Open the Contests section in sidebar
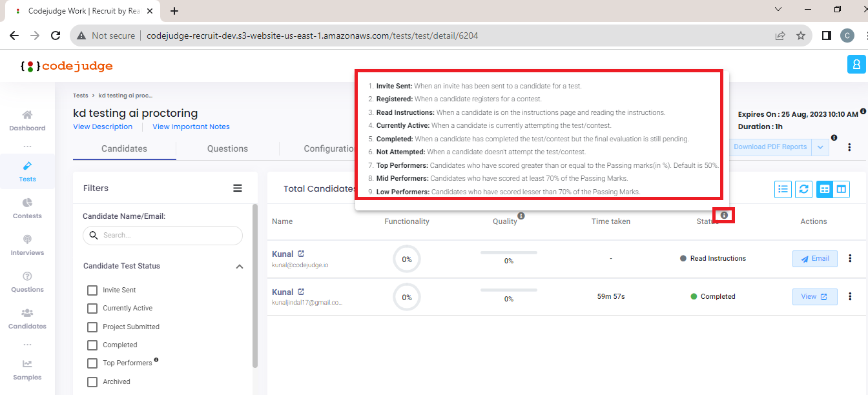 point(26,208)
